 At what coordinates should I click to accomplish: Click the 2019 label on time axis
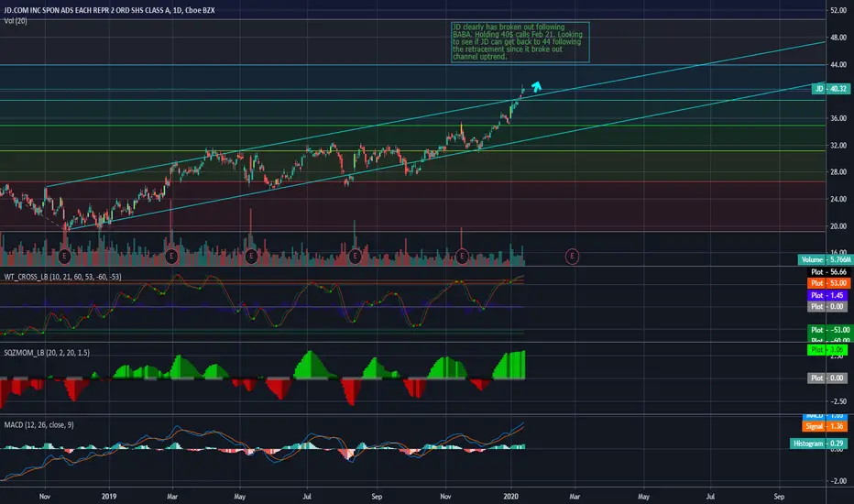pos(109,497)
